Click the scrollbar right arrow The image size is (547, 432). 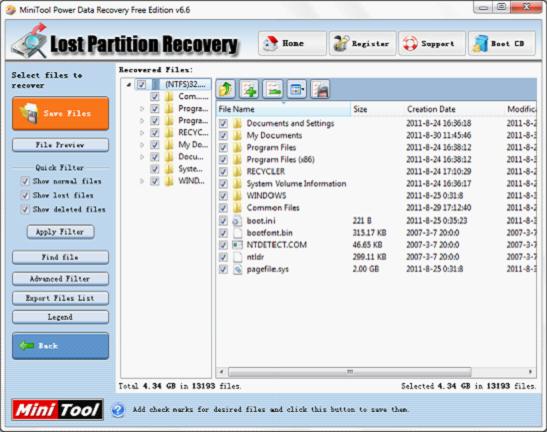[530, 372]
